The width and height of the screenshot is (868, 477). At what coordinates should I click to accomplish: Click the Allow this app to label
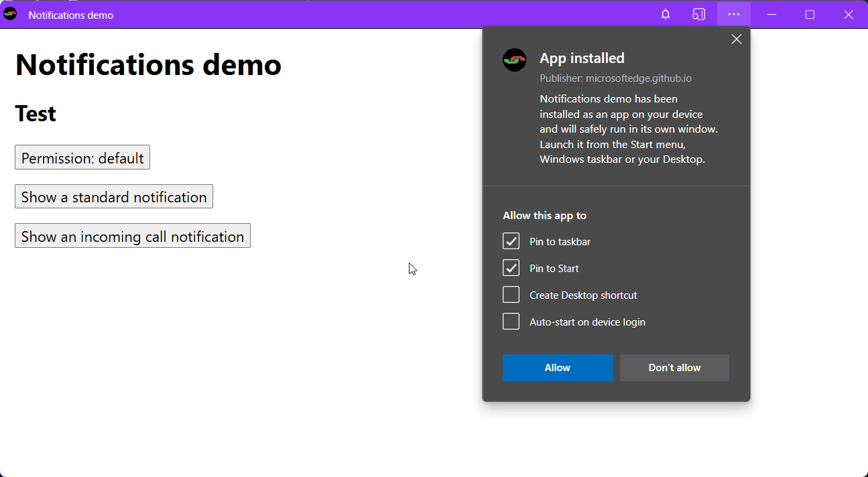(x=544, y=216)
